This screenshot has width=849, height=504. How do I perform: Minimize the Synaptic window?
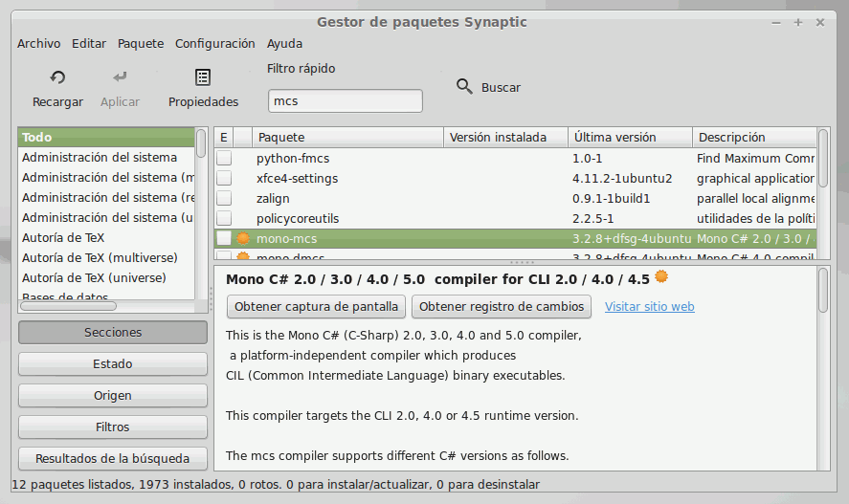pos(776,23)
